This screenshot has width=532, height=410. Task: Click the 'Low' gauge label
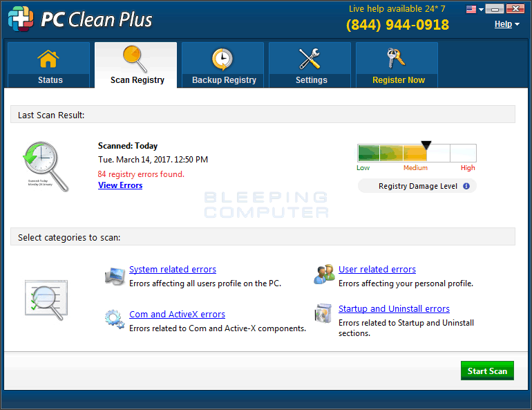363,168
